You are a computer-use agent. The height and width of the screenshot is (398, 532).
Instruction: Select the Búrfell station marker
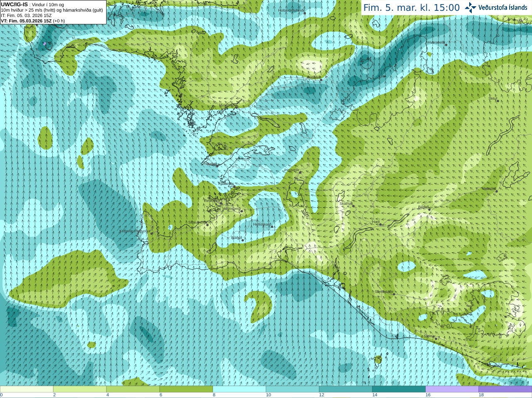point(429,209)
